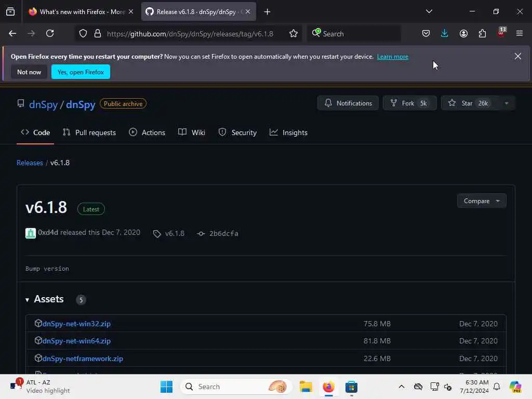Screen dimensions: 532x399
Task: Open the dnSpy repository name link
Action: (x=81, y=104)
